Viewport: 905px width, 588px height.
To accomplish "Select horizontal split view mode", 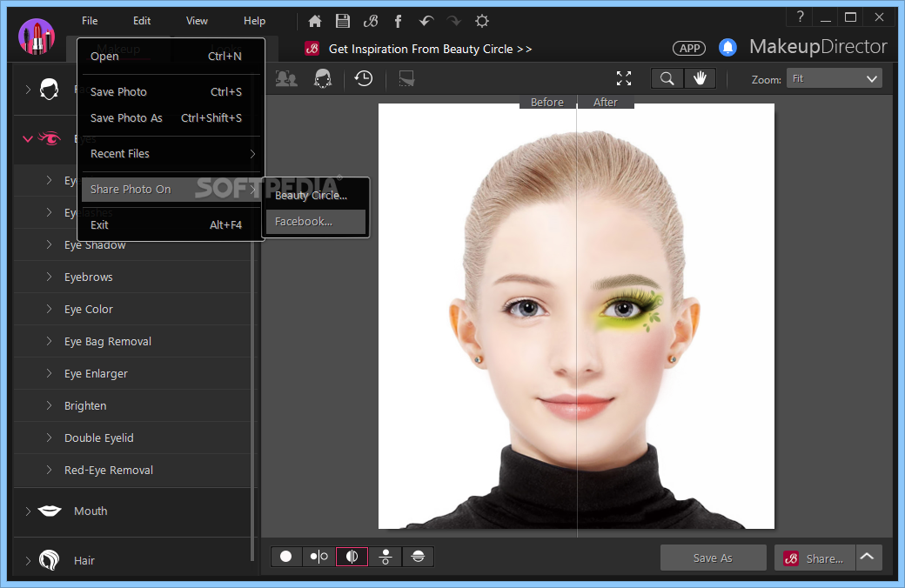I will [x=419, y=557].
